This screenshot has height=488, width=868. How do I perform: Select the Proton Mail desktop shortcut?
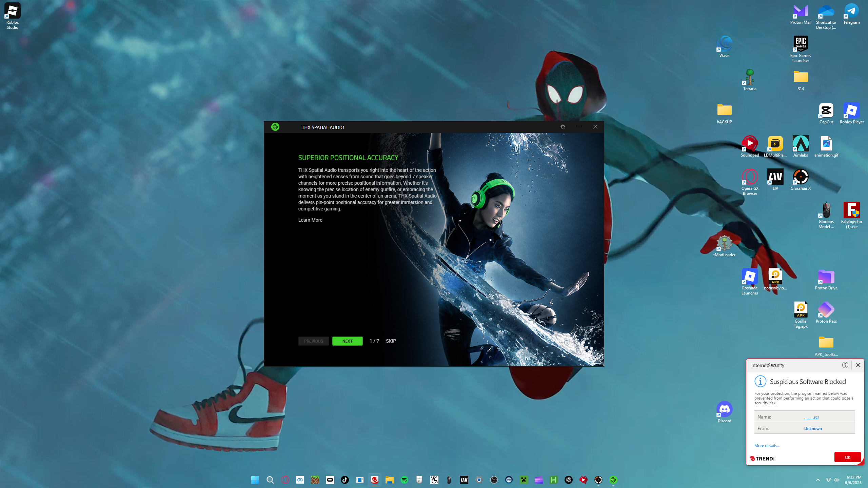click(x=801, y=14)
